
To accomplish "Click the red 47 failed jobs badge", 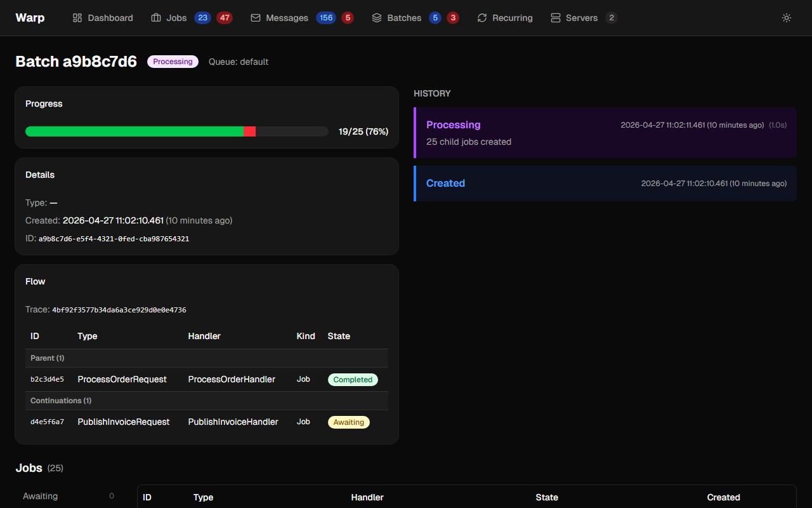I will tap(225, 18).
